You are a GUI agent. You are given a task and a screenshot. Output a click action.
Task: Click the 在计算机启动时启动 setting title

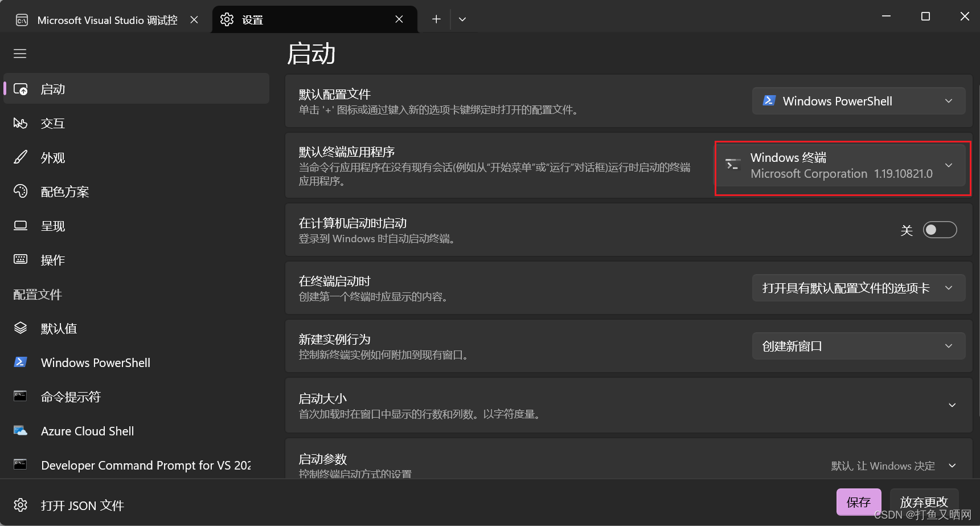352,223
